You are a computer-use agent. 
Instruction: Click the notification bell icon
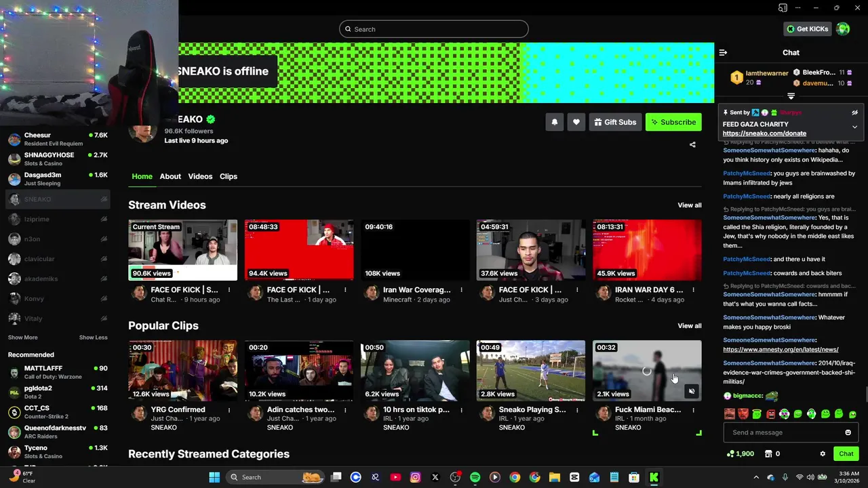[x=554, y=122]
